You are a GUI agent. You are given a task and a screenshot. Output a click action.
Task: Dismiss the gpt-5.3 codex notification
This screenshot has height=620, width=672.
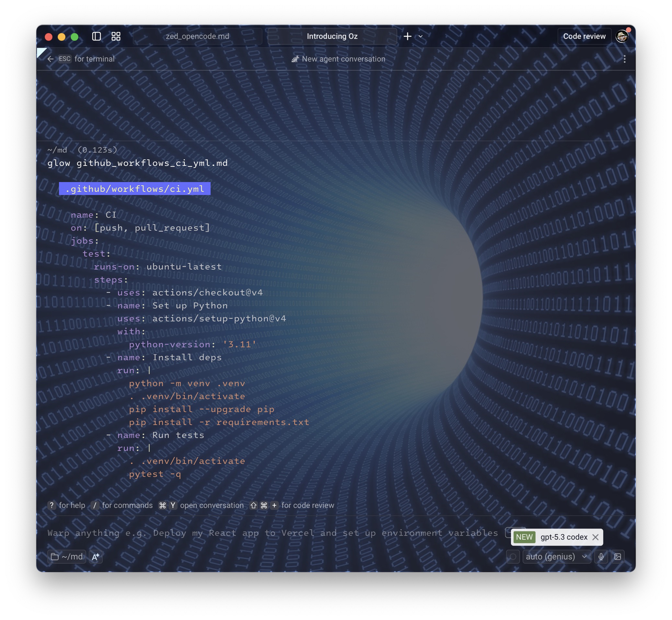click(x=595, y=537)
